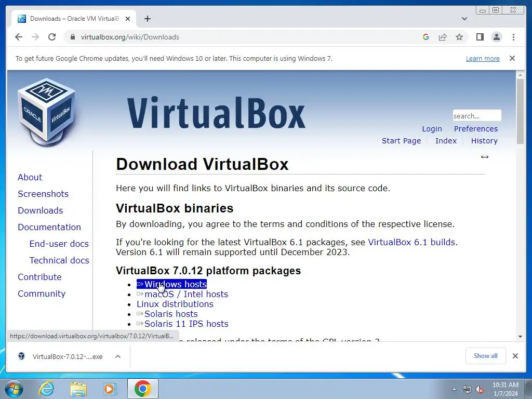Viewport: 532px width, 399px height.
Task: Follow the VirtualBox 6.1 builds link
Action: 413,242
